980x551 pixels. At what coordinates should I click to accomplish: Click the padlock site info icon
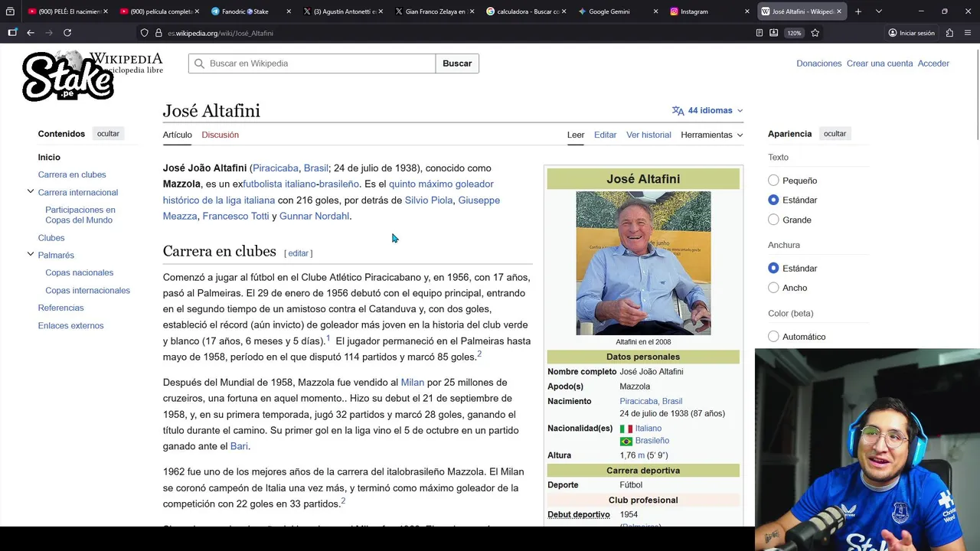158,33
